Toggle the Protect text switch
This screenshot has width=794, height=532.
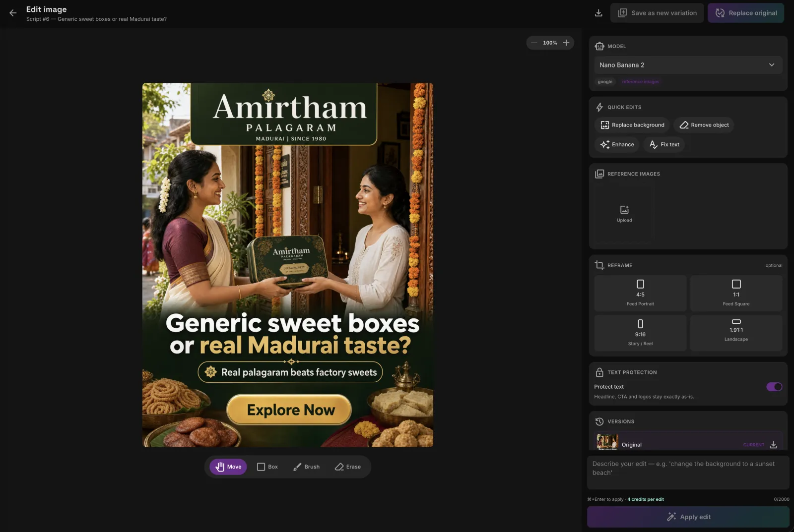point(774,387)
